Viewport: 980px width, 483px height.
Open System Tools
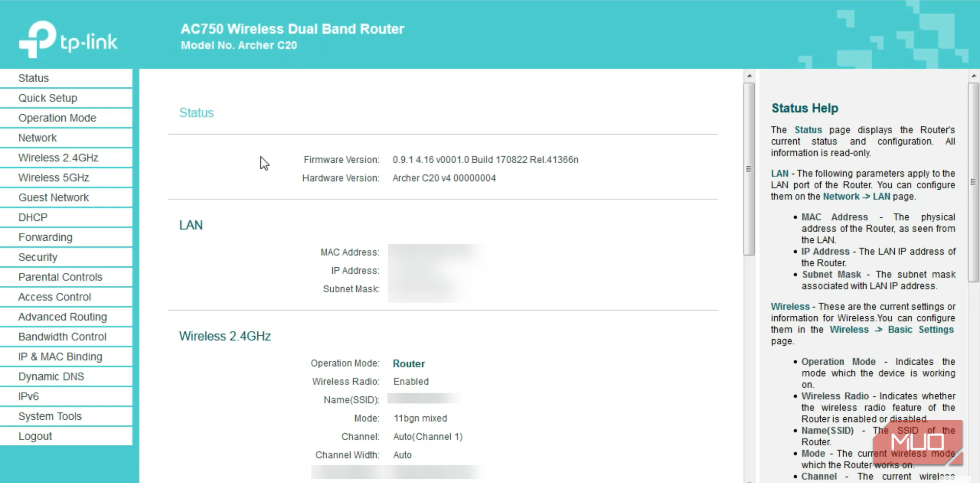pyautogui.click(x=66, y=416)
